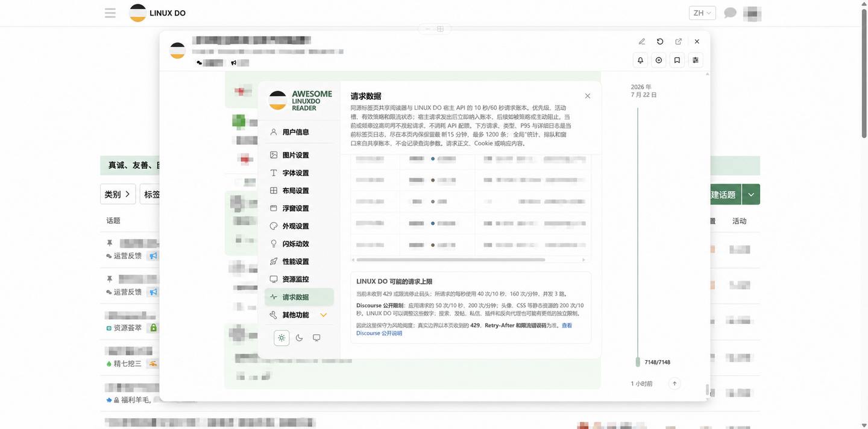The image size is (868, 429).
Task: Click the LINUX DO 可能的请求上限 heading
Action: pyautogui.click(x=394, y=282)
